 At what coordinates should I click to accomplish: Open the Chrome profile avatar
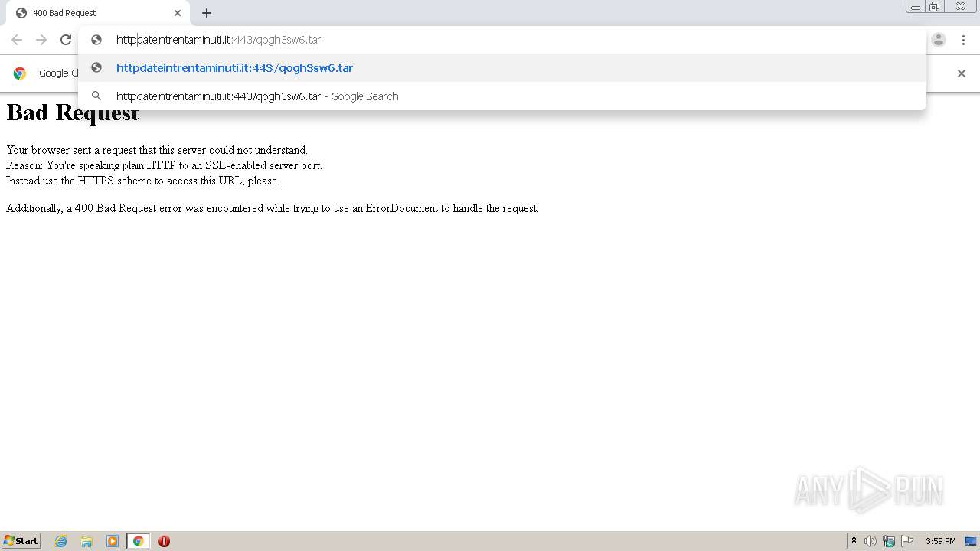[x=939, y=40]
